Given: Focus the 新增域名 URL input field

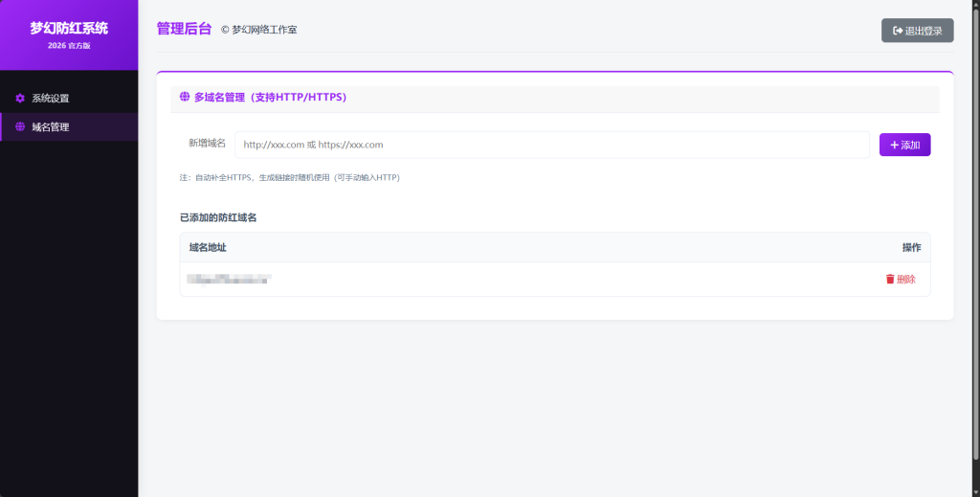Looking at the screenshot, I should pyautogui.click(x=551, y=145).
